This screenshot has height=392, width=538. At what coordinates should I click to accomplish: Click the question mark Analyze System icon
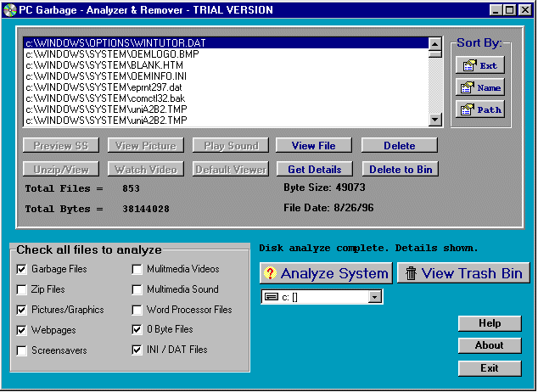(270, 273)
